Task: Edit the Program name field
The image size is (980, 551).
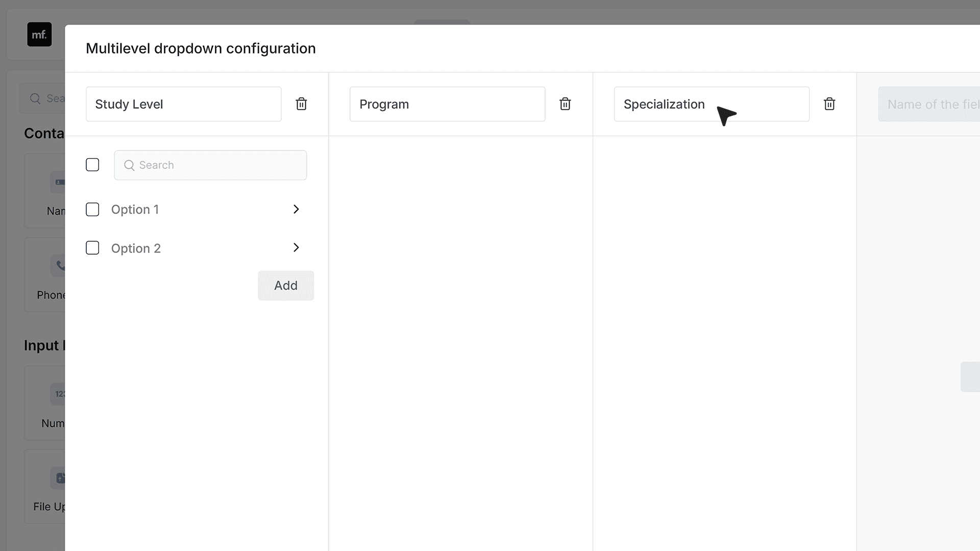Action: click(447, 104)
